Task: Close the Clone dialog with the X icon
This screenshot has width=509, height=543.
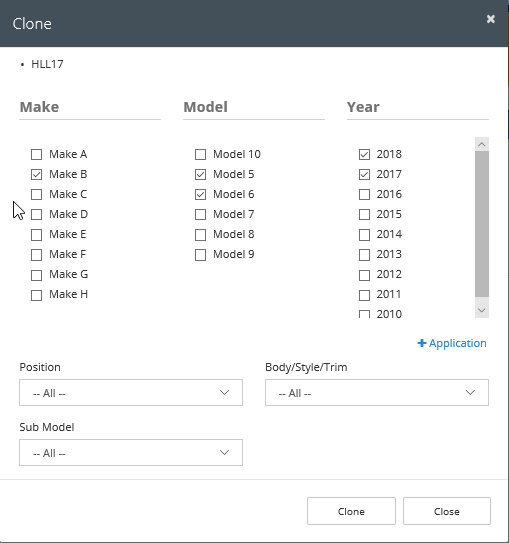Action: pos(490,19)
